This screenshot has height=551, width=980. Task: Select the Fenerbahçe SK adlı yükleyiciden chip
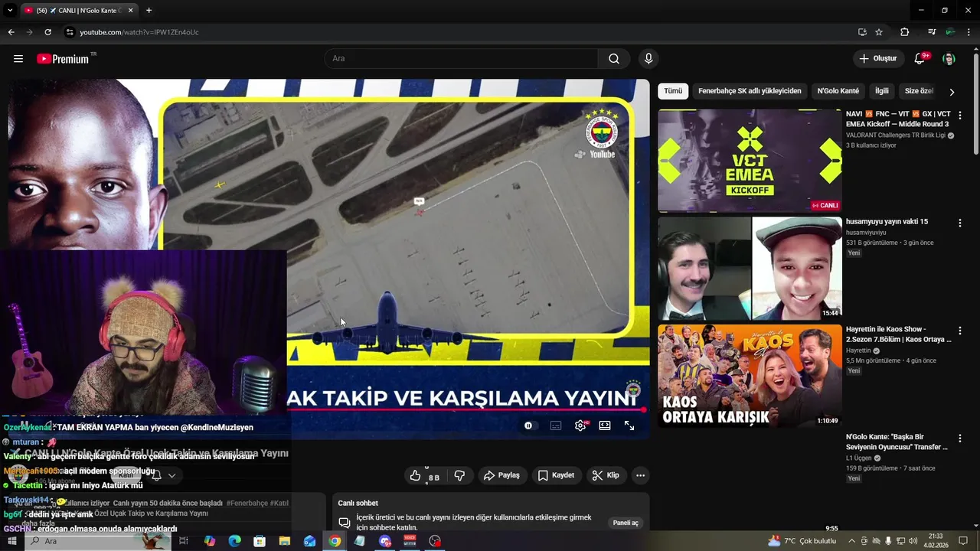pos(750,91)
